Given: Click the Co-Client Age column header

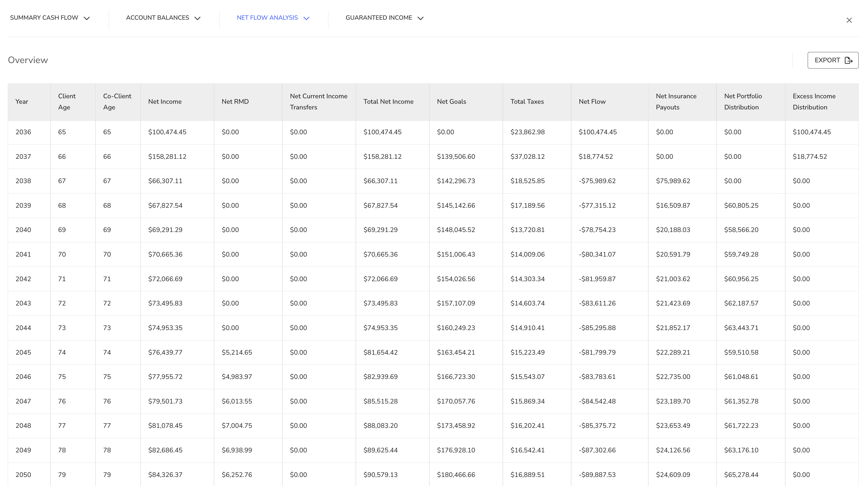Looking at the screenshot, I should (117, 102).
